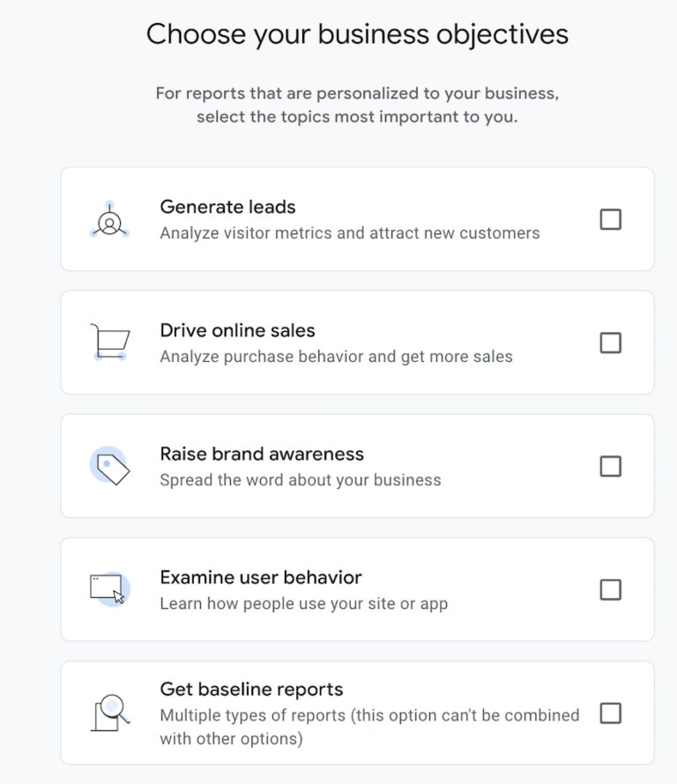Click the person leads icon
Viewport: 677px width, 784px height.
108,218
